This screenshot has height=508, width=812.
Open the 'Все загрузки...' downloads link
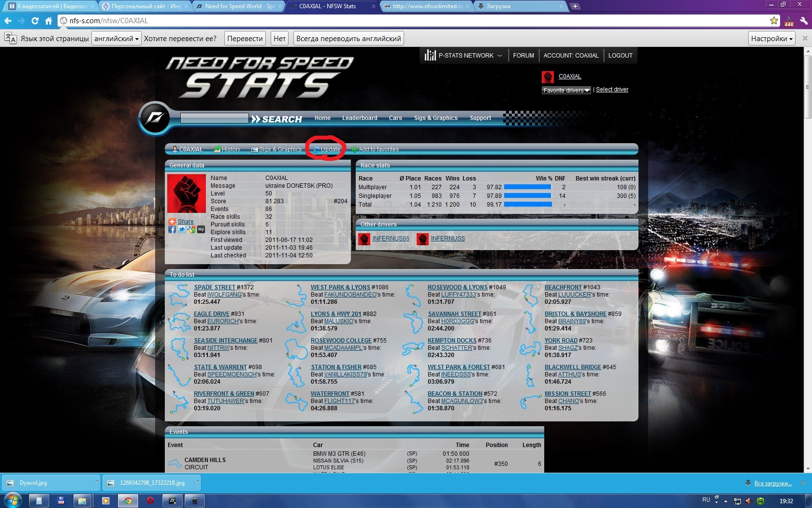773,483
